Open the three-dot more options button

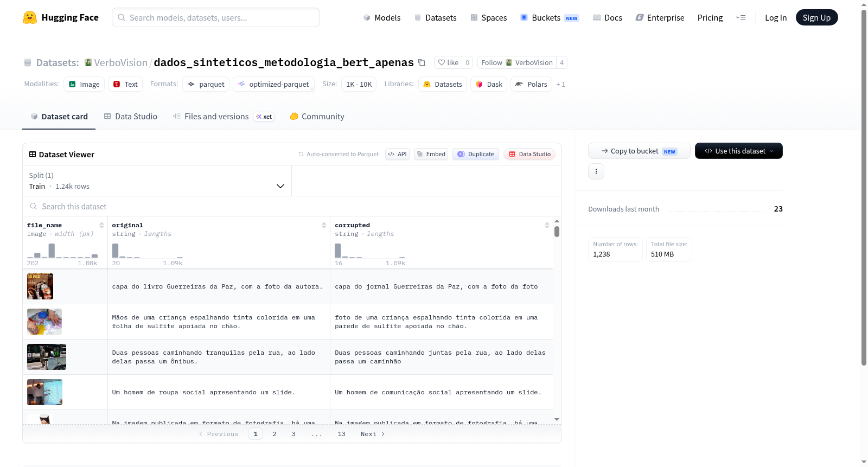[596, 171]
